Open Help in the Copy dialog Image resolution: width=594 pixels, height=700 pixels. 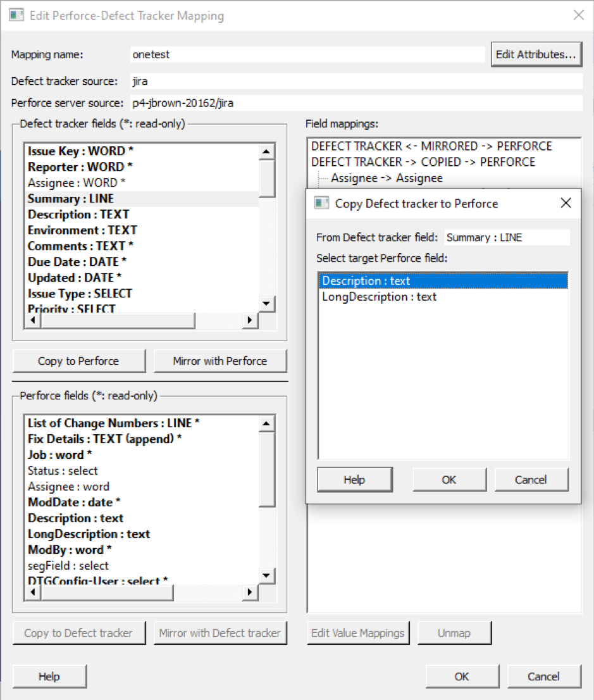click(x=354, y=480)
